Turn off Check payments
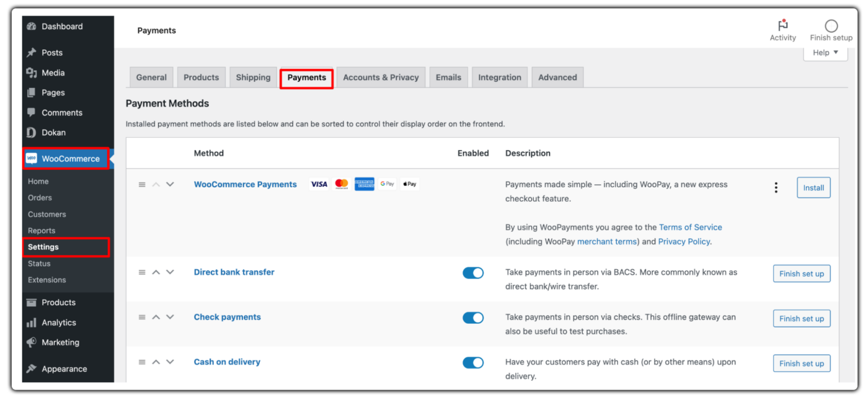The height and width of the screenshot is (397, 868). click(473, 317)
